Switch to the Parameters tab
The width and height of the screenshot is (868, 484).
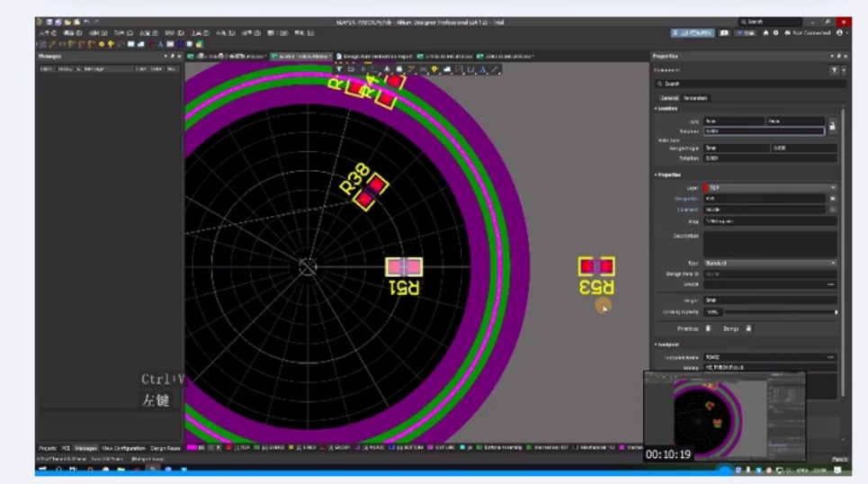coord(695,98)
